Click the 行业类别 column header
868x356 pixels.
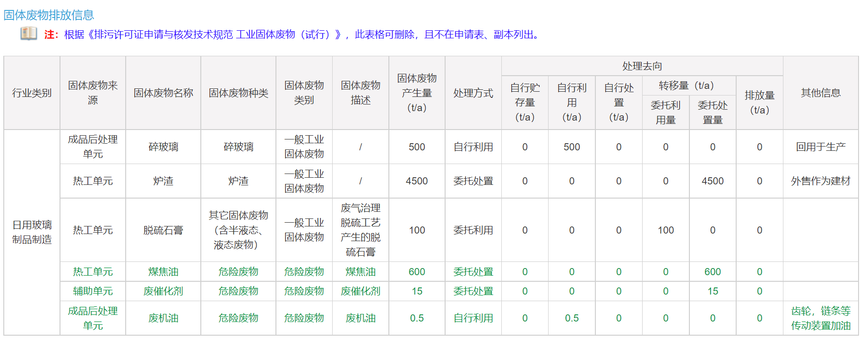(32, 93)
